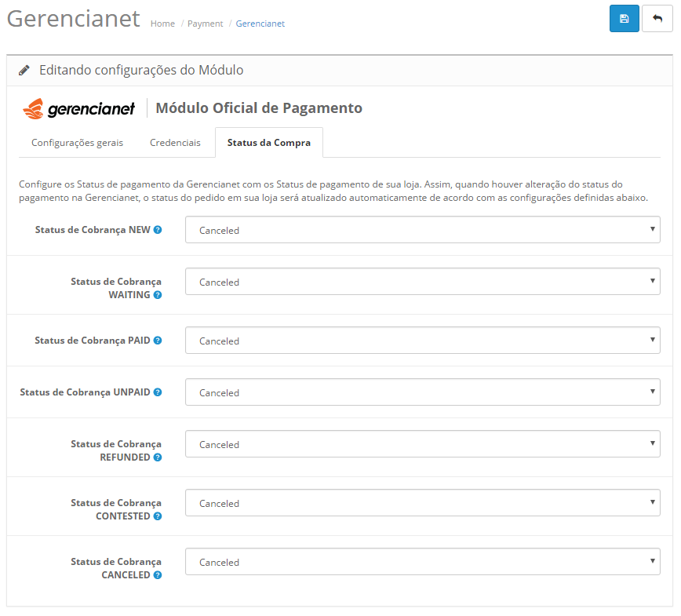
Task: Click help icon next to CANCELED label
Action: [x=158, y=575]
